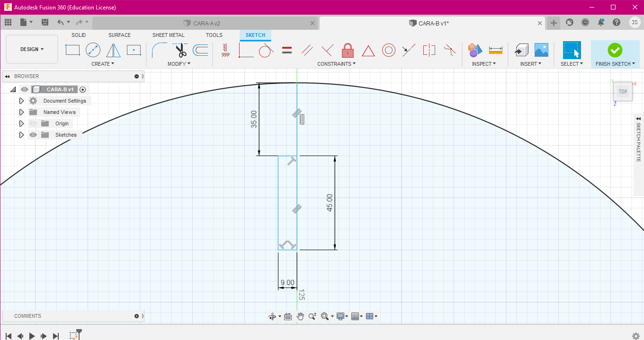Viewport: 644px width, 340px height.
Task: Switch to the TOOLS tab
Action: pyautogui.click(x=214, y=35)
